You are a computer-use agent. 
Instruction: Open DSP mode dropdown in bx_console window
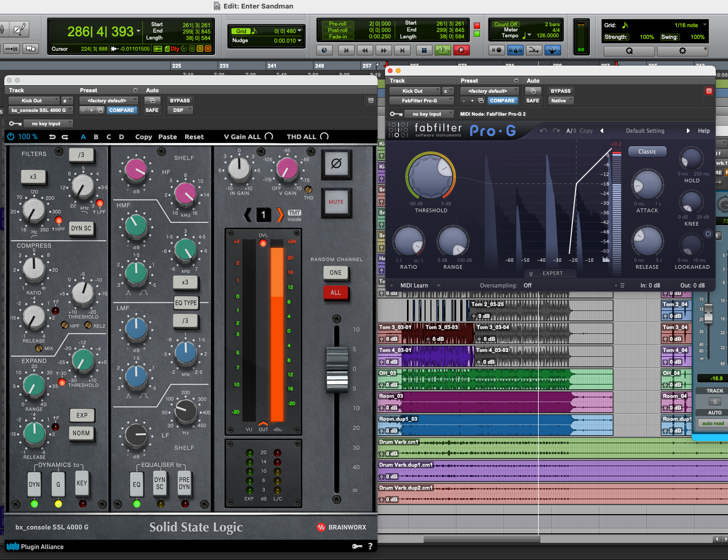coord(180,110)
